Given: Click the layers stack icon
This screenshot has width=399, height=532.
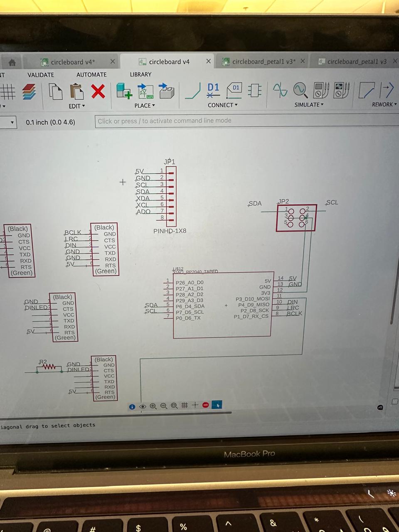Looking at the screenshot, I should tap(28, 92).
